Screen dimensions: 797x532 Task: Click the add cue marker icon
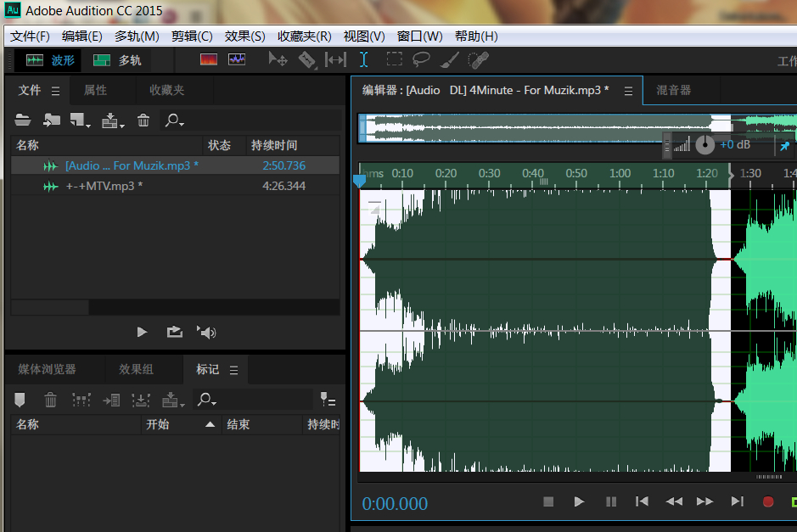20,400
